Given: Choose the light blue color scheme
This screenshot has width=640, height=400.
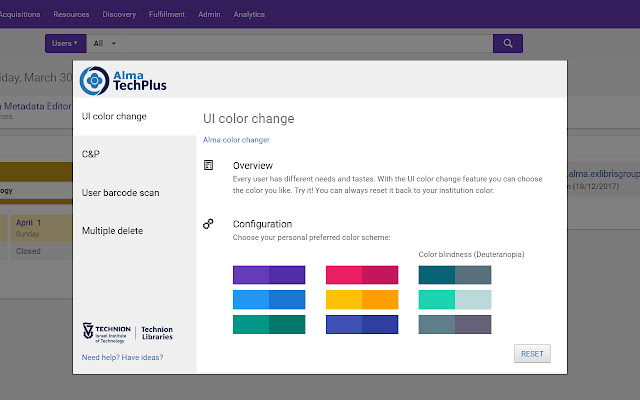Looking at the screenshot, I should (x=269, y=300).
